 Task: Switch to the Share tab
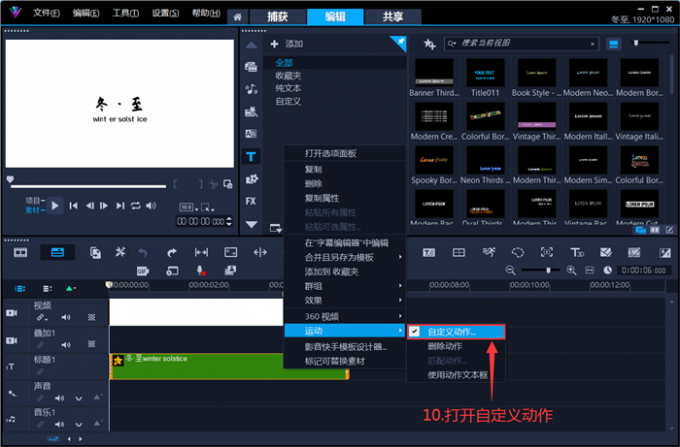(393, 17)
